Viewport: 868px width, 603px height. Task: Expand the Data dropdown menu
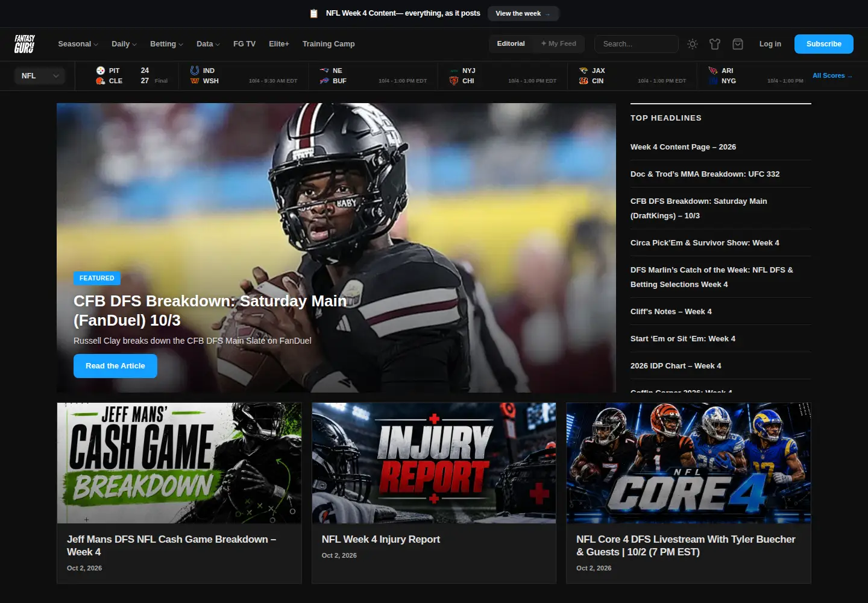(208, 44)
